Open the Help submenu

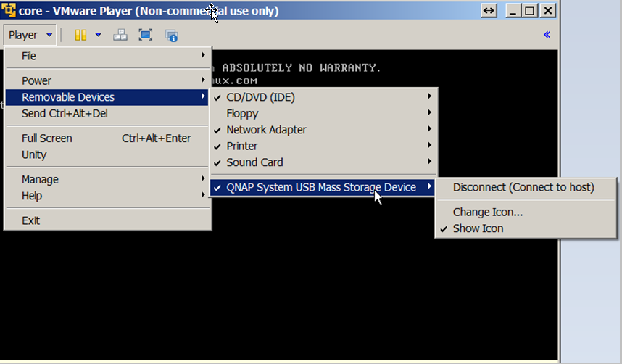(x=107, y=196)
